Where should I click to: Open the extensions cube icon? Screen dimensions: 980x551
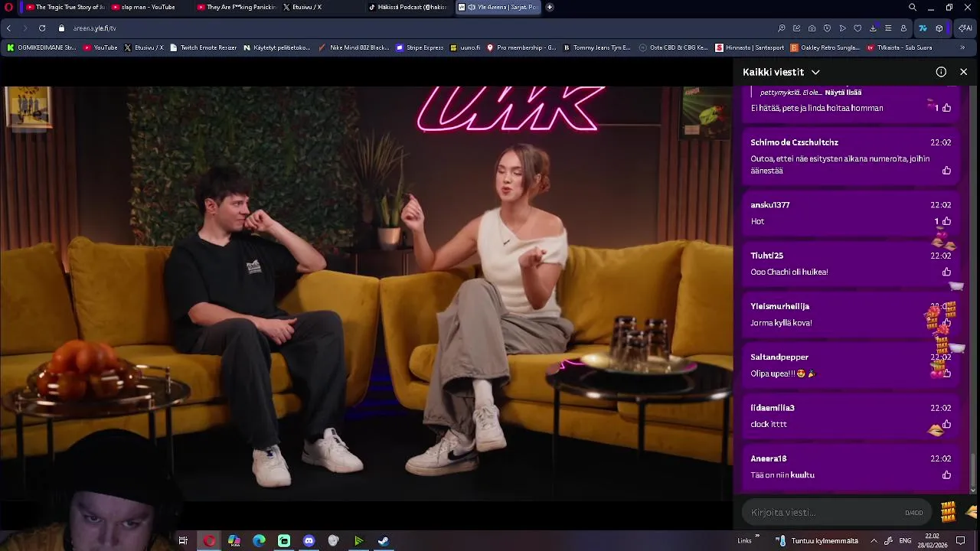[939, 28]
